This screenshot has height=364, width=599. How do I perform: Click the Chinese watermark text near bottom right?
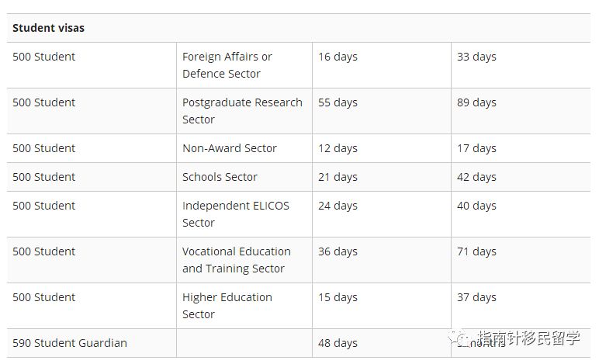tap(528, 338)
